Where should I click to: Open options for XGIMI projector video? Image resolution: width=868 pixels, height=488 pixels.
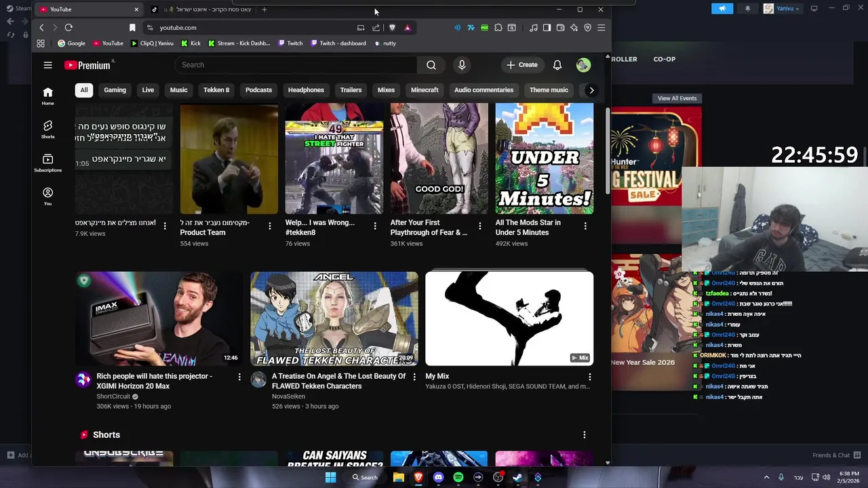click(x=239, y=377)
